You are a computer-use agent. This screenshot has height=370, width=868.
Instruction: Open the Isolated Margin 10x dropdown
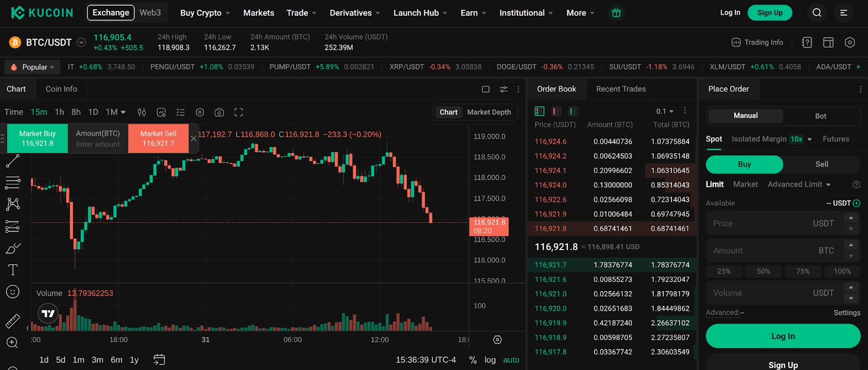coord(771,139)
